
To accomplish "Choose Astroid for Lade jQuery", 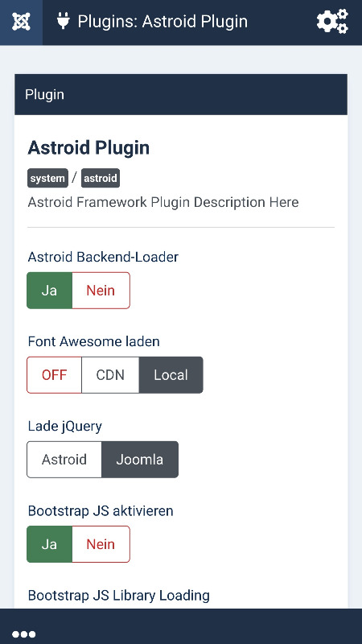I will (64, 460).
